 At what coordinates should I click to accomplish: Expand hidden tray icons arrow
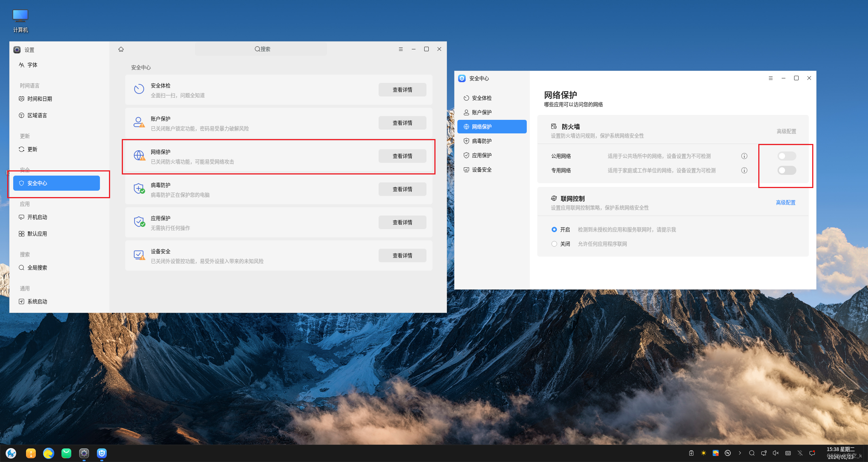click(739, 453)
